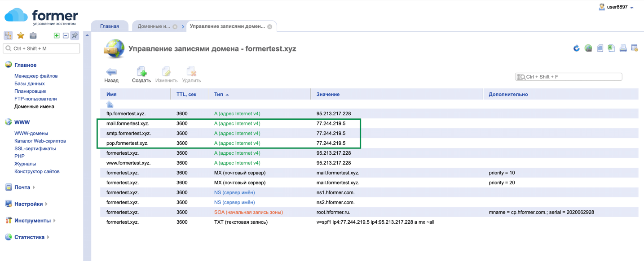Viewport: 644px width, 261px height.
Task: Click the printer icon to print the list
Action: [x=623, y=48]
